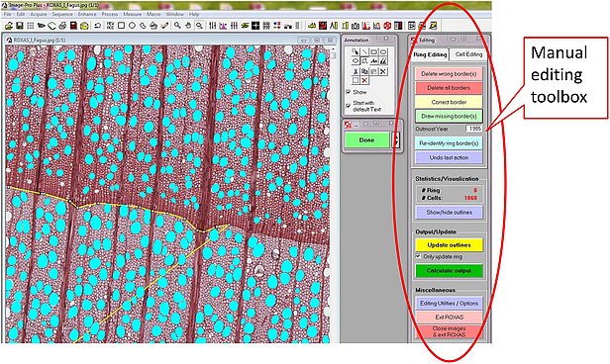Select the hand pan tool
Viewport: 610px width, 364px height.
(x=188, y=26)
